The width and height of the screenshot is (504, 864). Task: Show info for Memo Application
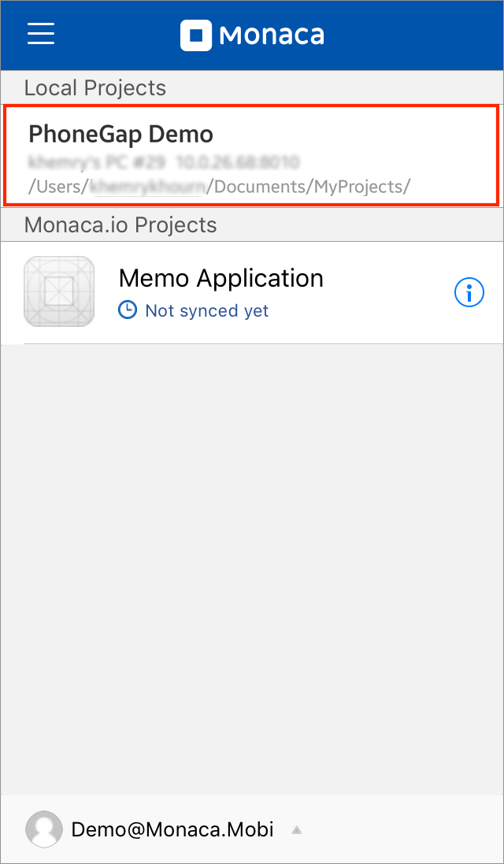tap(469, 292)
